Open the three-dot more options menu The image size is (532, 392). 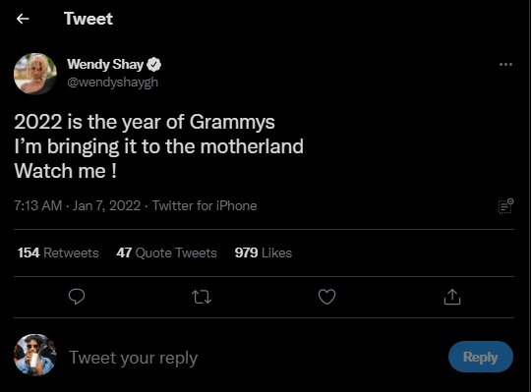pyautogui.click(x=505, y=65)
